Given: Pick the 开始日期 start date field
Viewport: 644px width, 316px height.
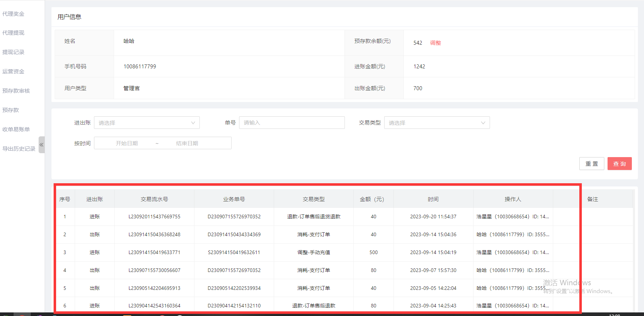Looking at the screenshot, I should pyautogui.click(x=127, y=143).
